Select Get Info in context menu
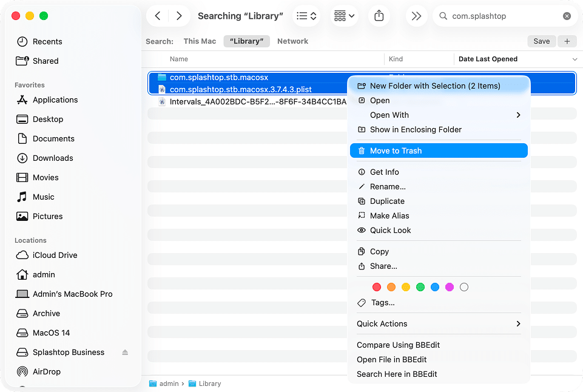The height and width of the screenshot is (392, 583). click(384, 172)
